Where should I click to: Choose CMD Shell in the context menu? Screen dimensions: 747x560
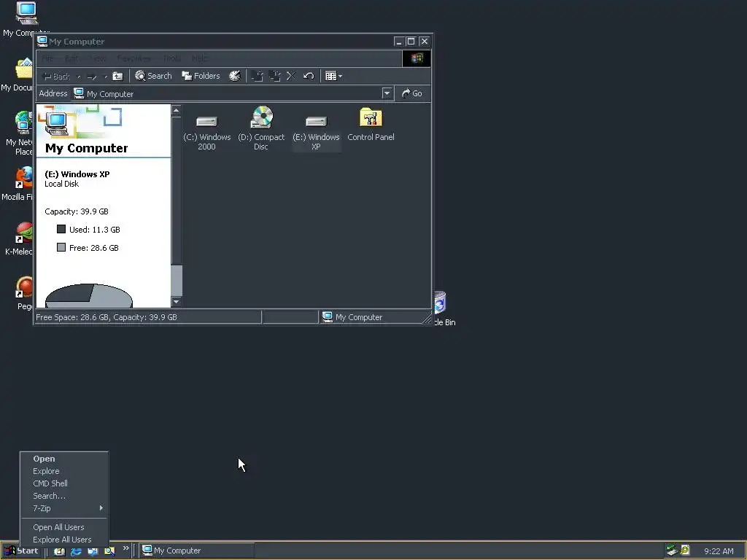click(64, 483)
